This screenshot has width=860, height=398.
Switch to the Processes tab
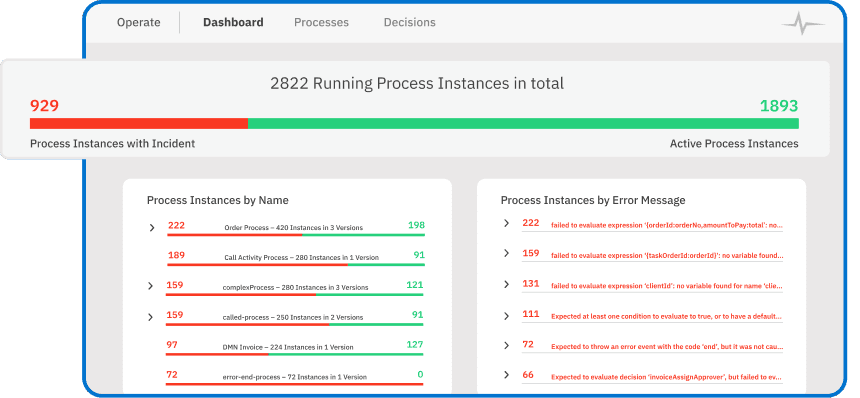(321, 22)
